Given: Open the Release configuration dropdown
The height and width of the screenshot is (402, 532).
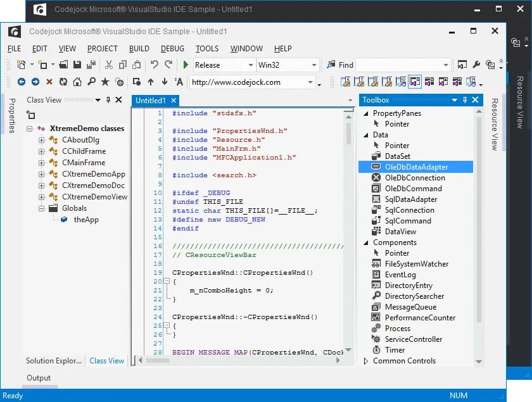Looking at the screenshot, I should (250, 65).
